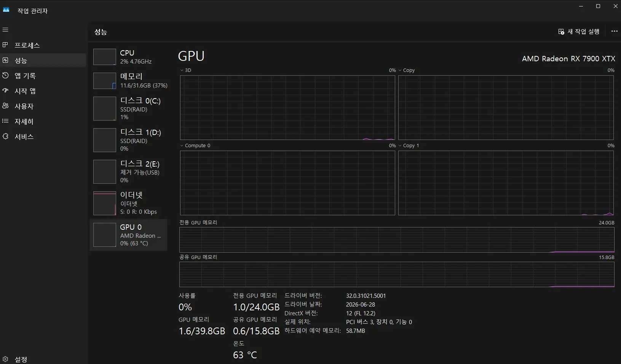Image resolution: width=621 pixels, height=364 pixels.
Task: Close the 작업 관리자 window
Action: [615, 6]
